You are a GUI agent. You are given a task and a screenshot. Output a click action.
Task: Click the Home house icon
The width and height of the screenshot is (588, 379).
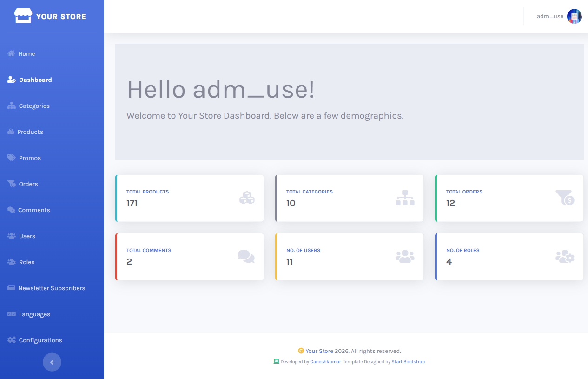12,53
